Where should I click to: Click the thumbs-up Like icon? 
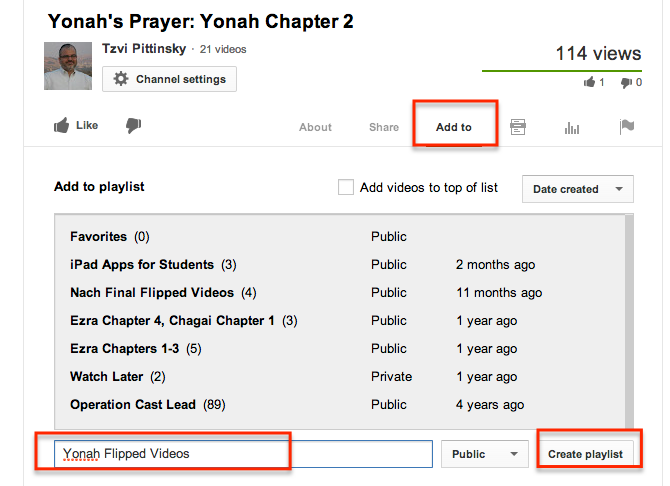[x=62, y=126]
